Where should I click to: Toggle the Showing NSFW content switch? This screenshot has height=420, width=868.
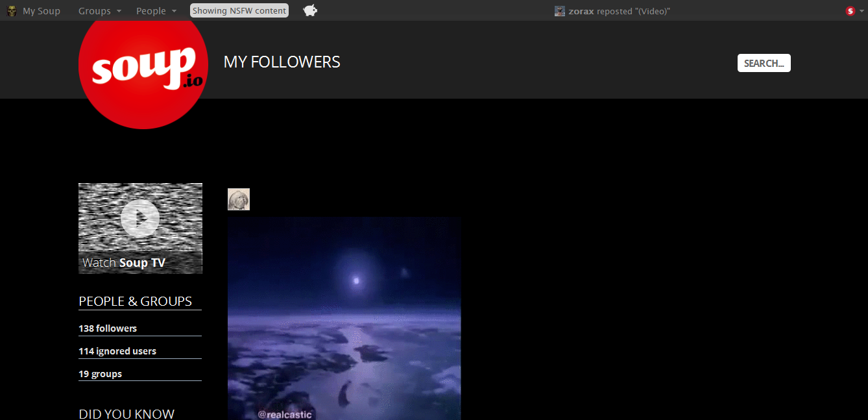point(239,10)
